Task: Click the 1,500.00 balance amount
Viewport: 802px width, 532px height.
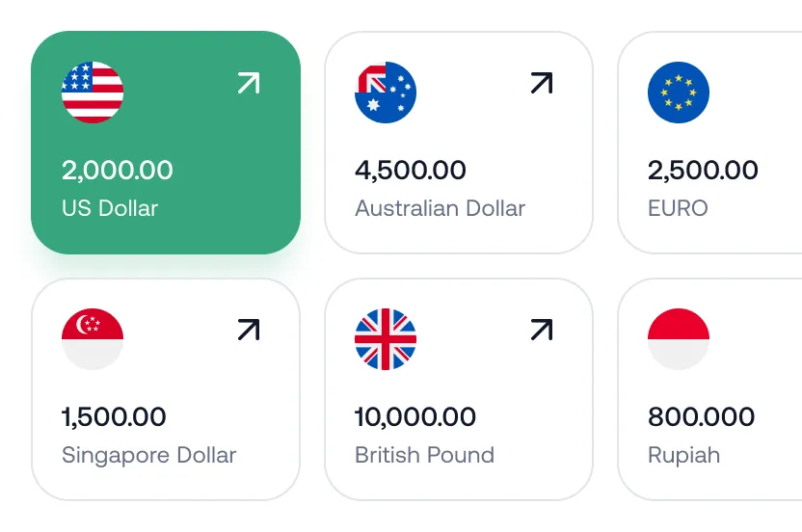Action: pyautogui.click(x=114, y=417)
